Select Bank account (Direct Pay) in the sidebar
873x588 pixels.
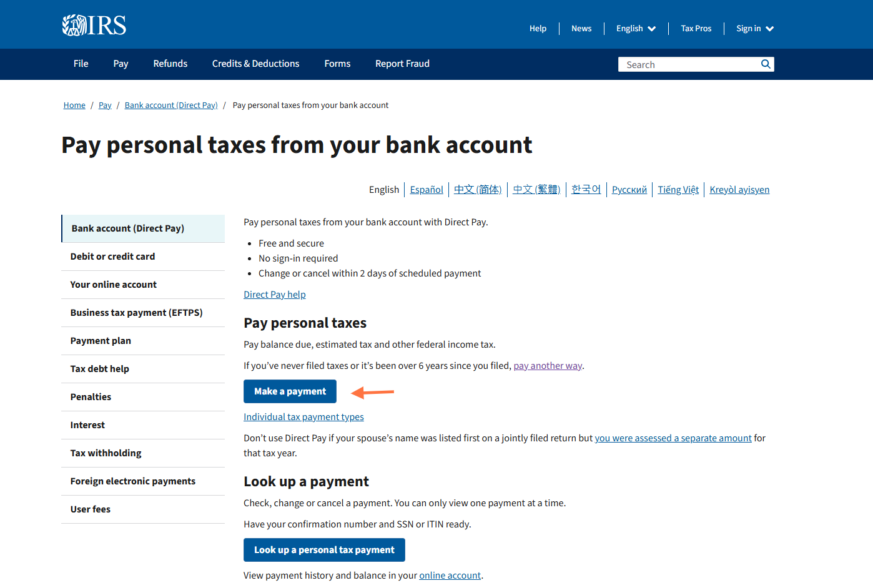(143, 228)
